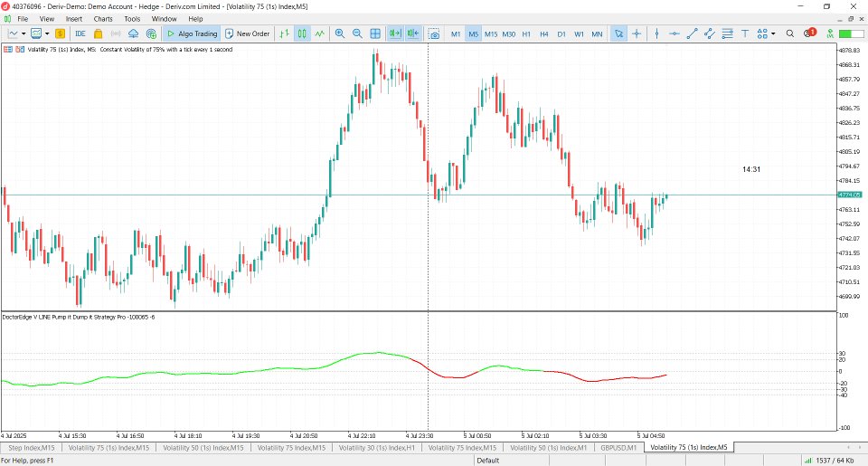
Task: Take a chart screenshot with camera icon
Action: (434, 33)
